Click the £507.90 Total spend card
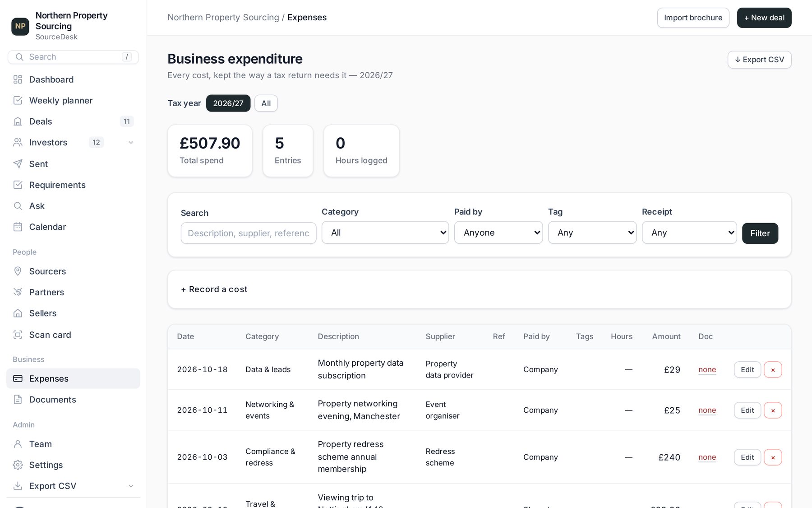The width and height of the screenshot is (812, 508). (x=210, y=151)
